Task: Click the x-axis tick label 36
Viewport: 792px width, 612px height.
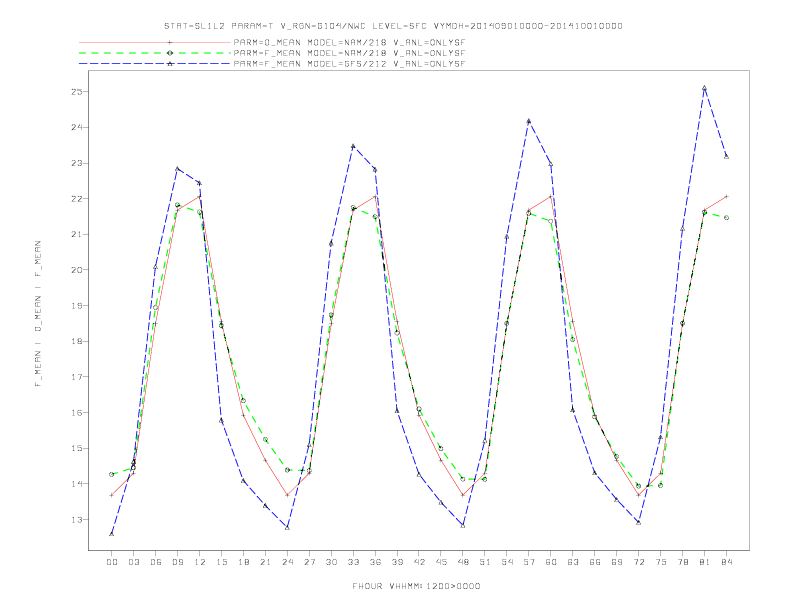Action: pyautogui.click(x=375, y=562)
